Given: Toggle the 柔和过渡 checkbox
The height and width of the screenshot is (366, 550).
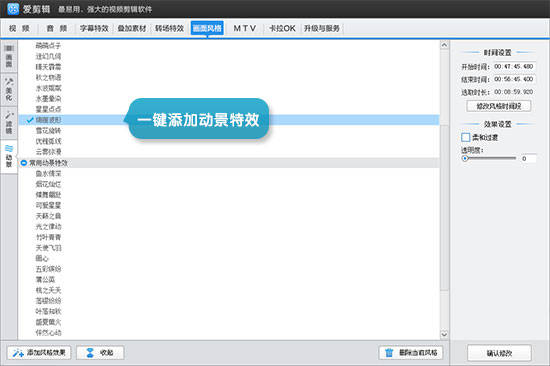Looking at the screenshot, I should click(465, 137).
